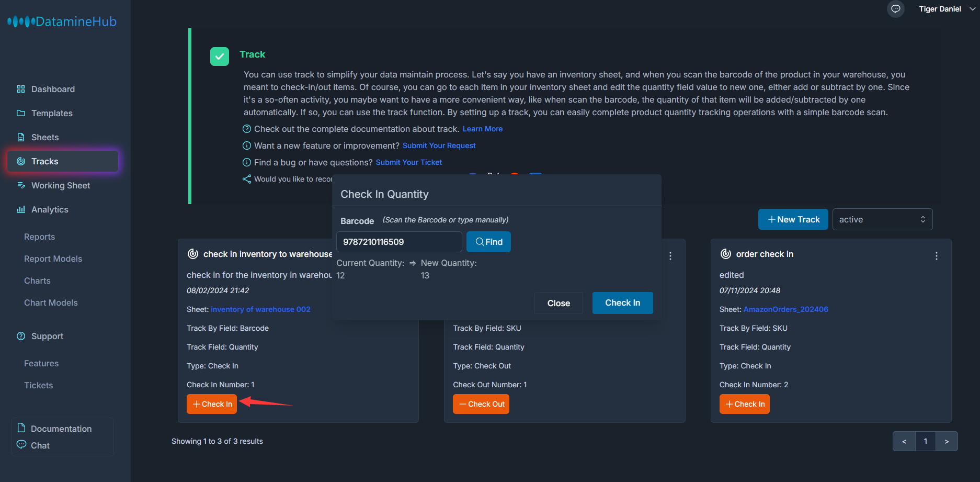
Task: Click the Submit Your Ticket link
Action: tap(408, 162)
